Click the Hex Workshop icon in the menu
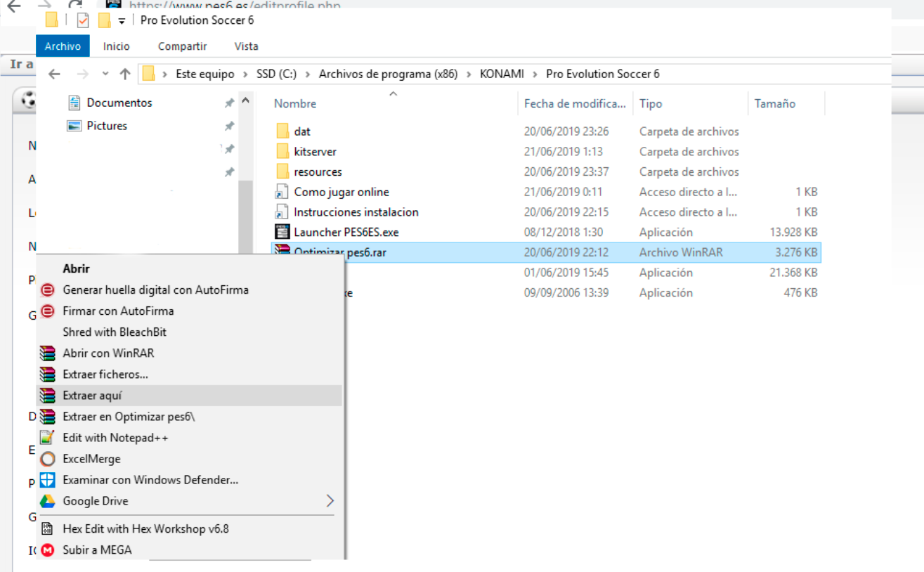Viewport: 924px width, 572px height. (48, 528)
